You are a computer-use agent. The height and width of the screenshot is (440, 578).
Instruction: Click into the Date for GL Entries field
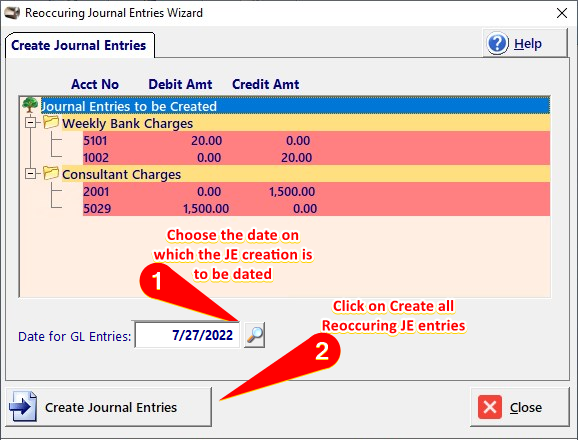187,335
